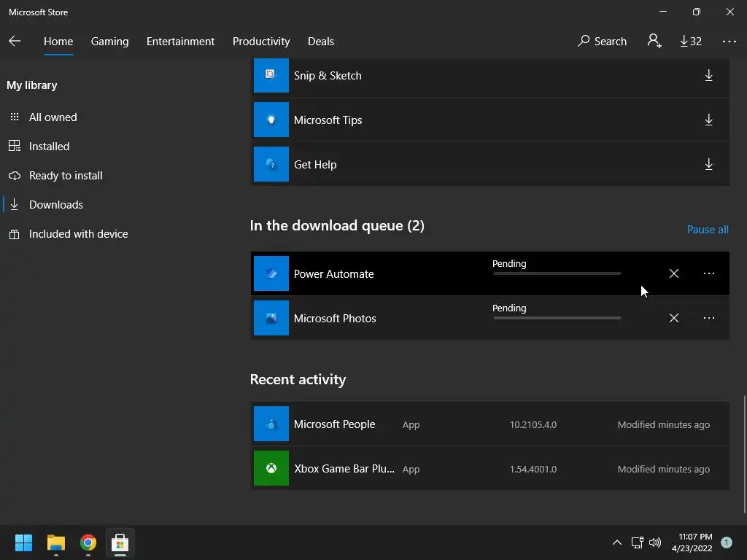Open the Get Help app icon
Screen dimensions: 747x560
[x=271, y=164]
